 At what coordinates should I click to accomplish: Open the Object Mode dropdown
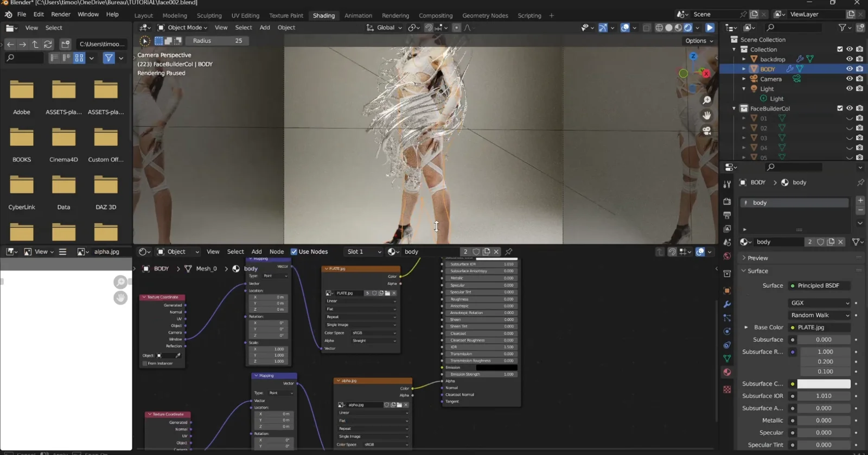click(x=182, y=28)
